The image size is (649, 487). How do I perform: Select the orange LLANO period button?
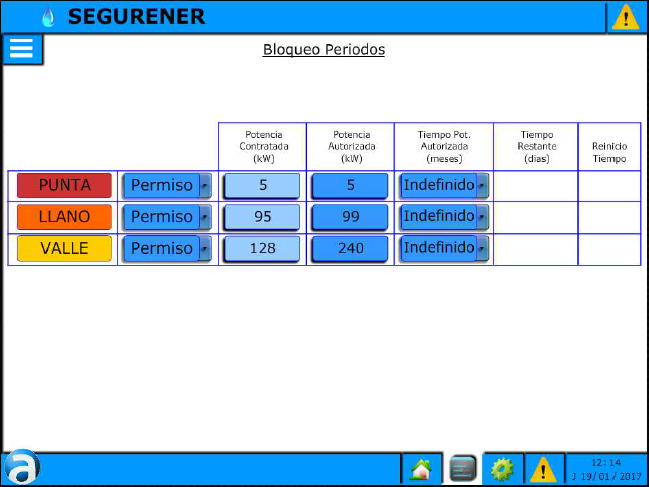point(64,217)
